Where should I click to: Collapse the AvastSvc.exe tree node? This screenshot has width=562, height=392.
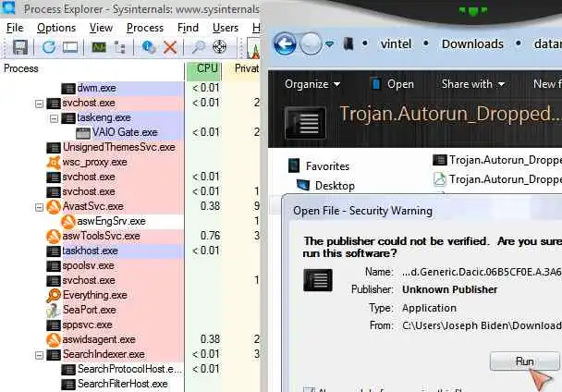point(39,207)
